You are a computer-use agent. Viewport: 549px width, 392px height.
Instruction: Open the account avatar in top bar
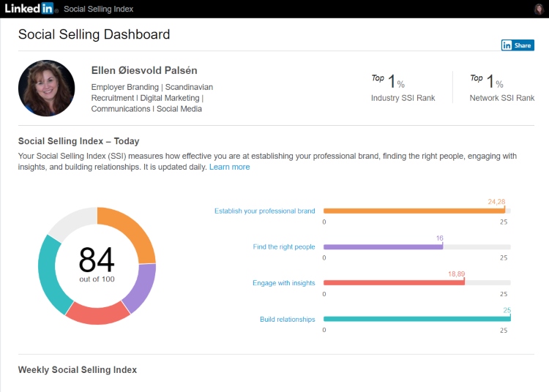(x=539, y=9)
